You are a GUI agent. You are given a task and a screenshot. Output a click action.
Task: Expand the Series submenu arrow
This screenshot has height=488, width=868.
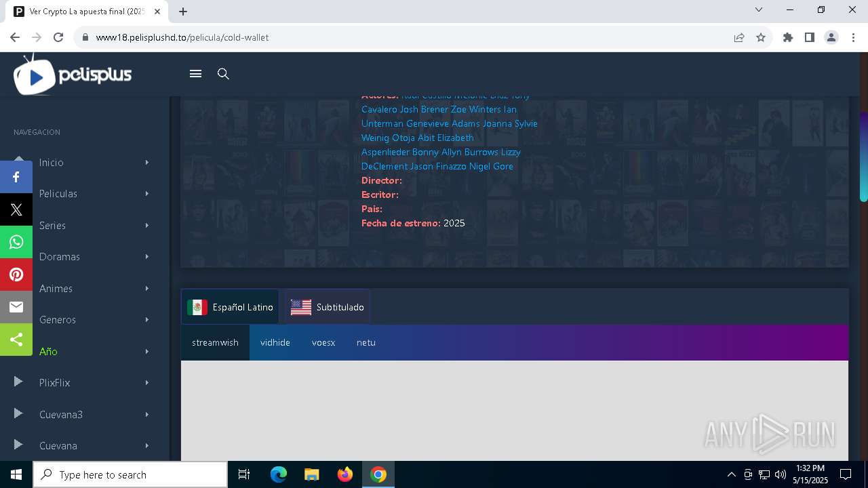click(146, 226)
